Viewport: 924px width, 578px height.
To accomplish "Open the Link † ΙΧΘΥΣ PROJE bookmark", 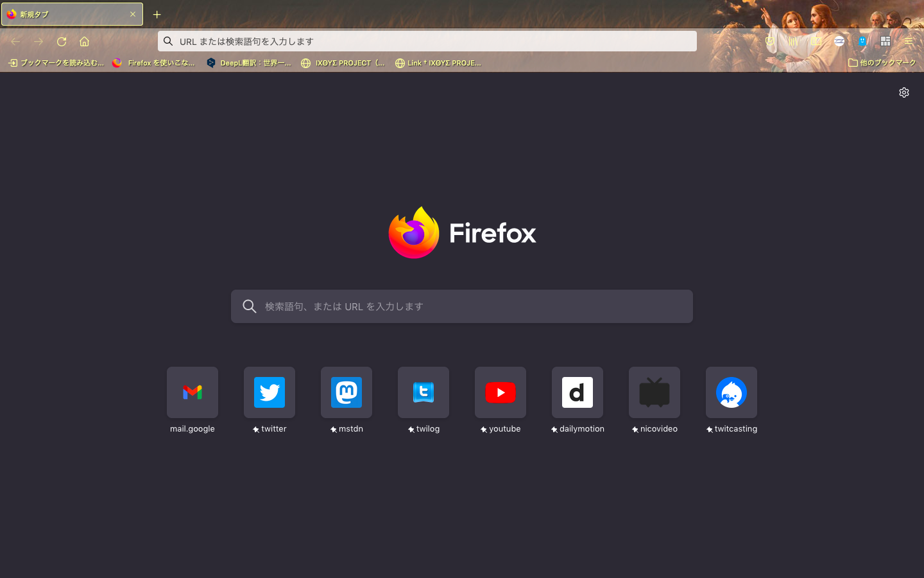I will coord(438,63).
